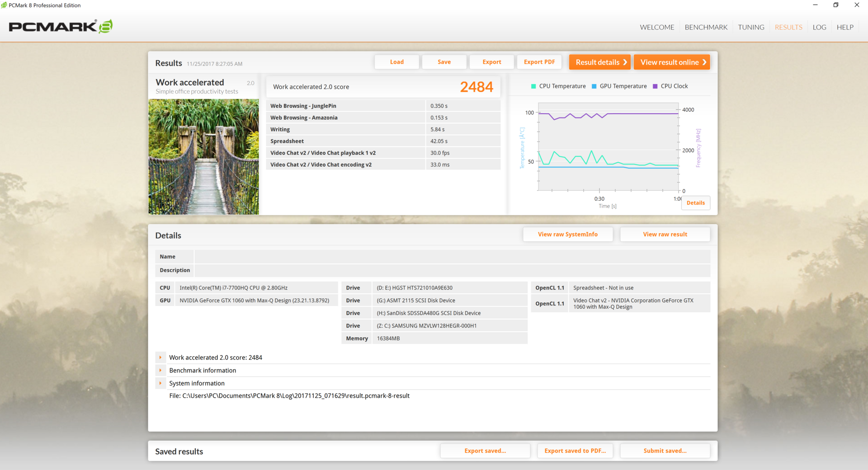The image size is (868, 470).
Task: Click the Load button
Action: coord(397,62)
